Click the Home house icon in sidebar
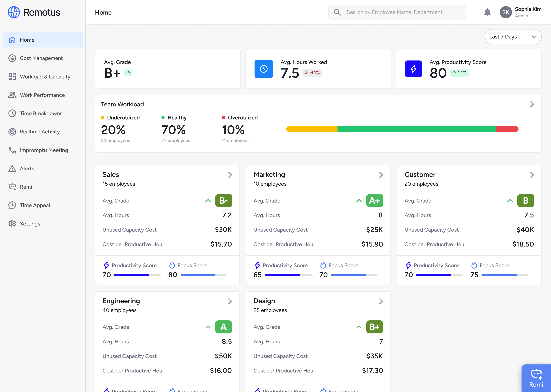Viewport: 551px width, 392px height. pyautogui.click(x=12, y=40)
